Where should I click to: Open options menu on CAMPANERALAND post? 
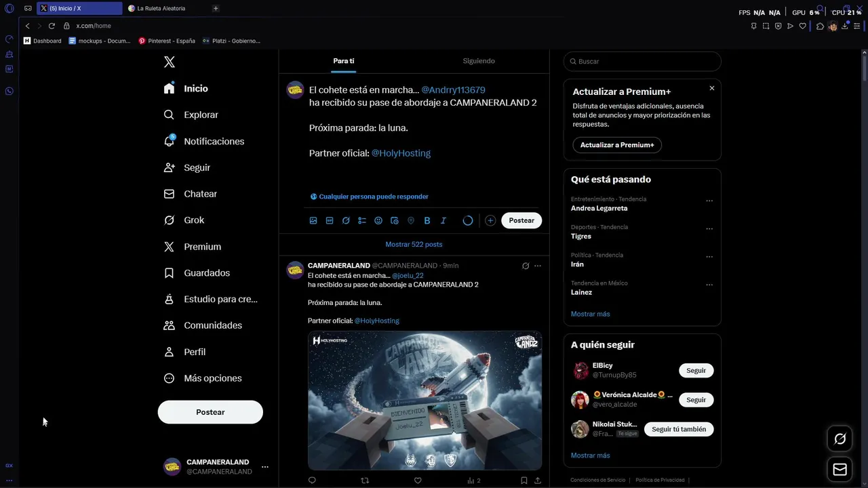tap(538, 266)
